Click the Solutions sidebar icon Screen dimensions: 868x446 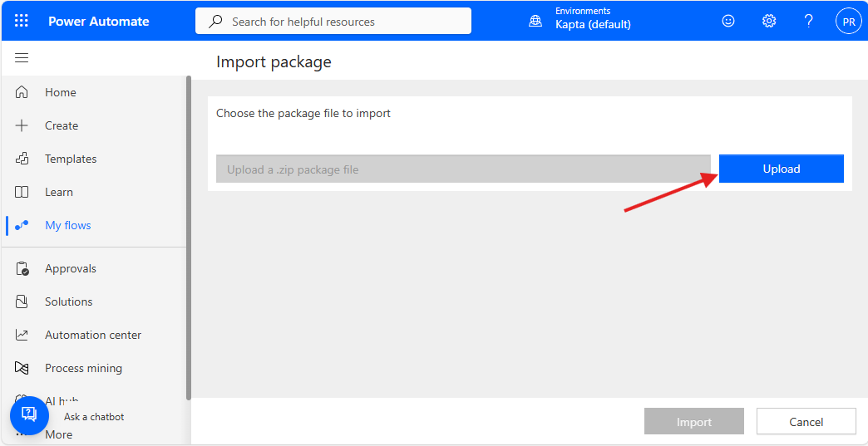(x=22, y=301)
